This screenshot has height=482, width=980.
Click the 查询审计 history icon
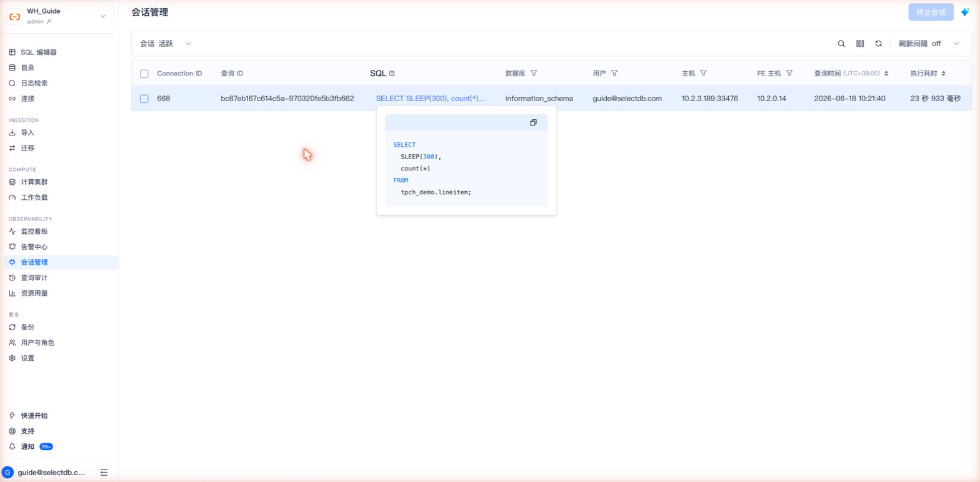point(12,278)
